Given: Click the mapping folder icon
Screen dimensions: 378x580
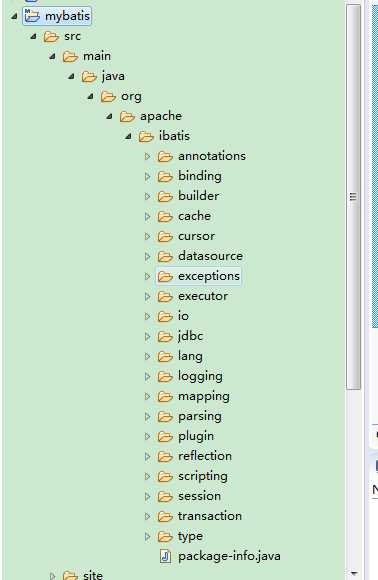Looking at the screenshot, I should click(x=165, y=396).
